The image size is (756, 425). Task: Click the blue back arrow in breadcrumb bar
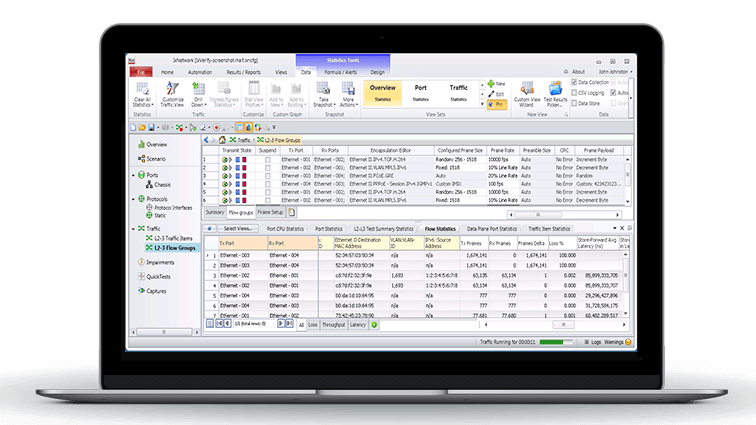[206, 140]
